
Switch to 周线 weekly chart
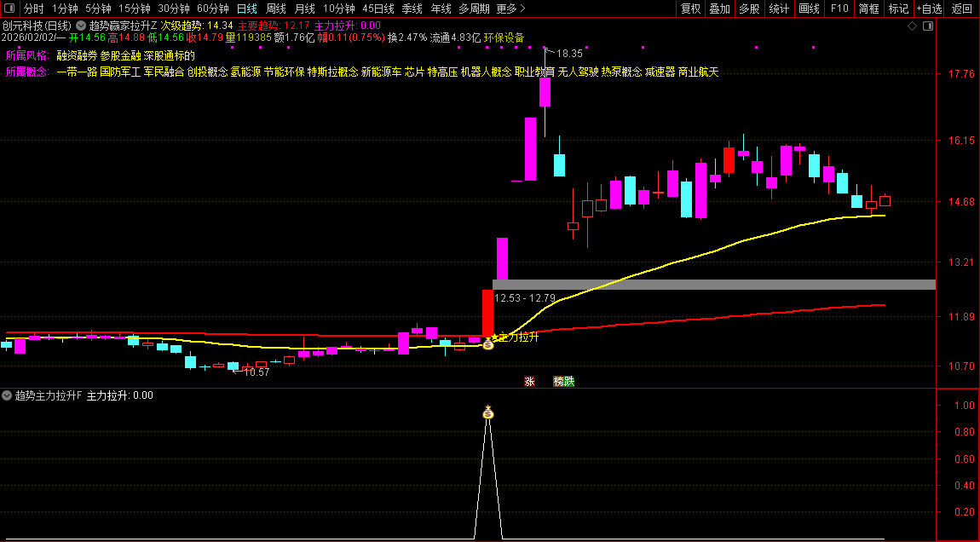pos(275,9)
